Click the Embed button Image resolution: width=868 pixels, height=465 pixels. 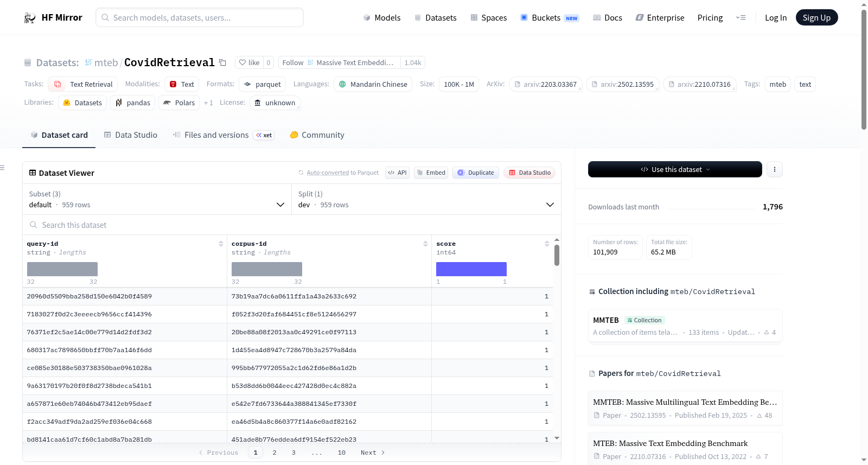[431, 173]
